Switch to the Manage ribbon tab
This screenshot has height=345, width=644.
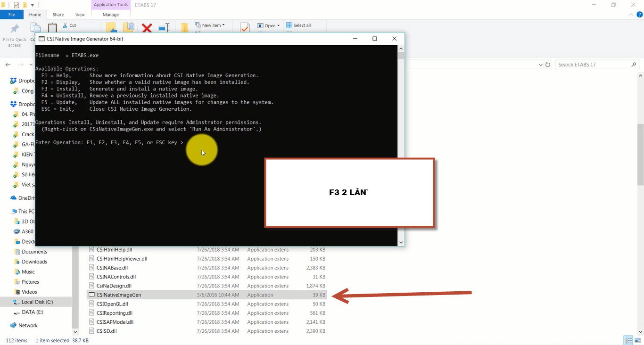pos(110,15)
